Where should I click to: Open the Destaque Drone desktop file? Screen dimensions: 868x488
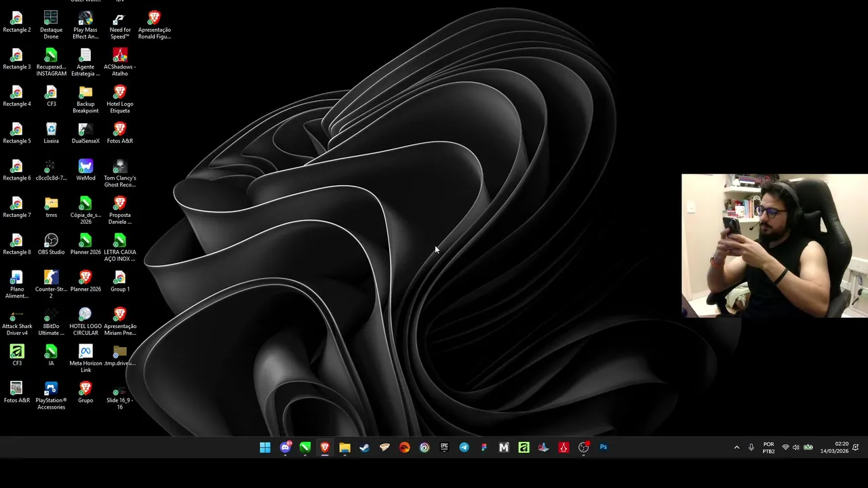pyautogui.click(x=51, y=24)
